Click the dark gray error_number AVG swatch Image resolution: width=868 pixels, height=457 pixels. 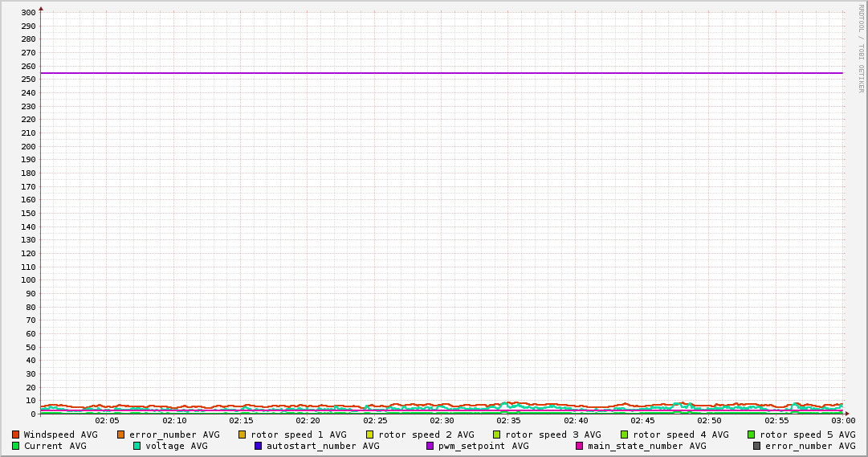coord(757,446)
